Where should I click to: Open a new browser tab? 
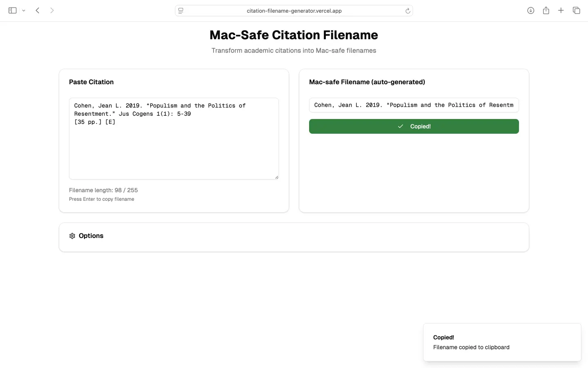pyautogui.click(x=561, y=10)
